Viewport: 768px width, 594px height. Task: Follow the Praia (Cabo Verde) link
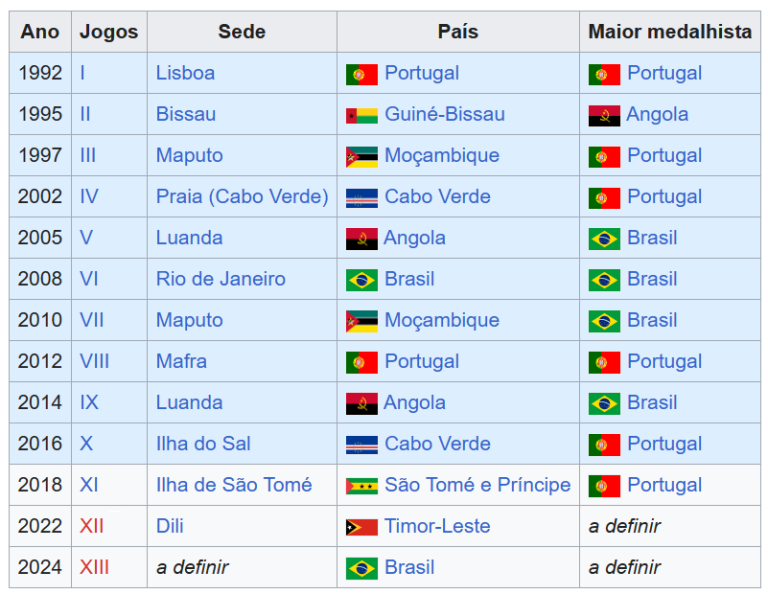242,196
